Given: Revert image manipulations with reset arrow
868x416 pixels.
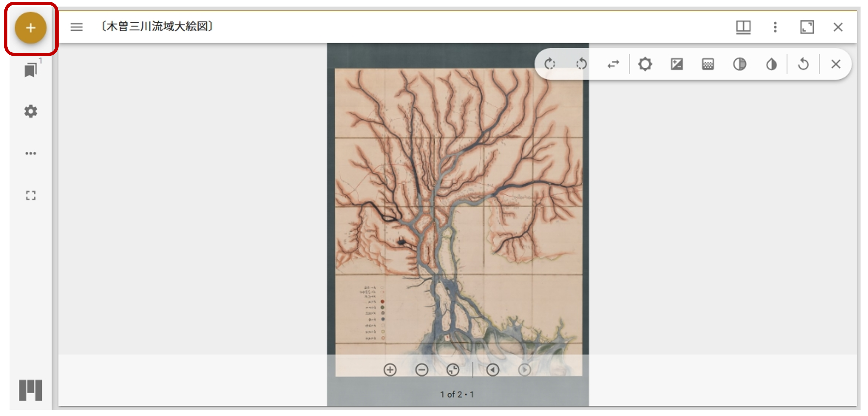Looking at the screenshot, I should pyautogui.click(x=803, y=64).
